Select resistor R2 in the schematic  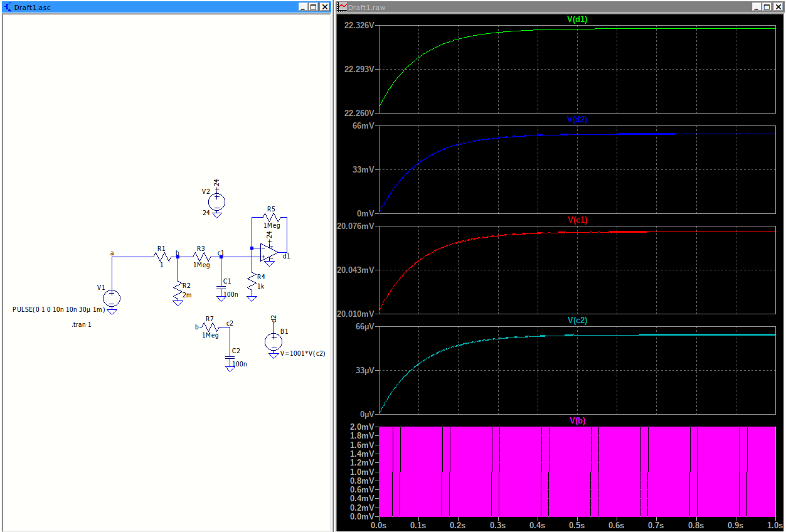pos(178,290)
